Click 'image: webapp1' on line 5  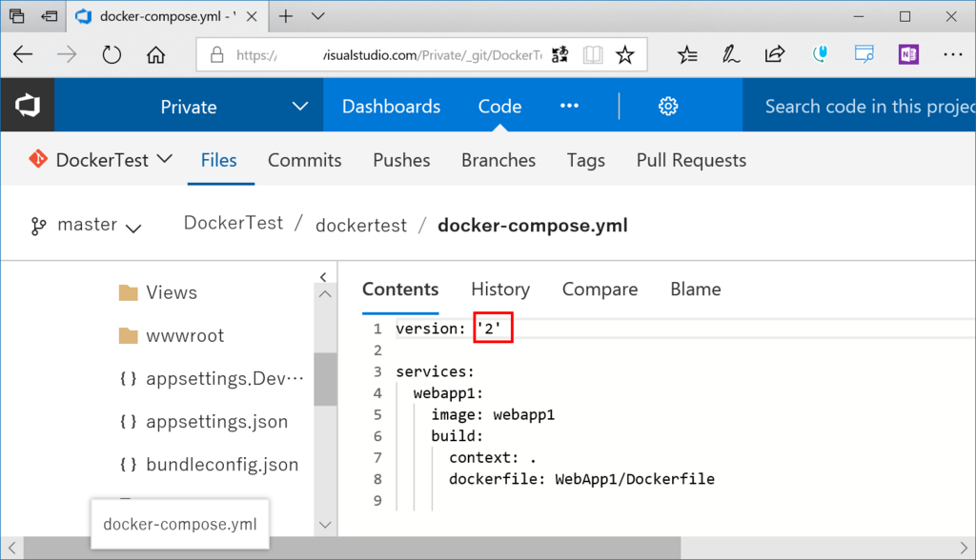[x=493, y=414]
